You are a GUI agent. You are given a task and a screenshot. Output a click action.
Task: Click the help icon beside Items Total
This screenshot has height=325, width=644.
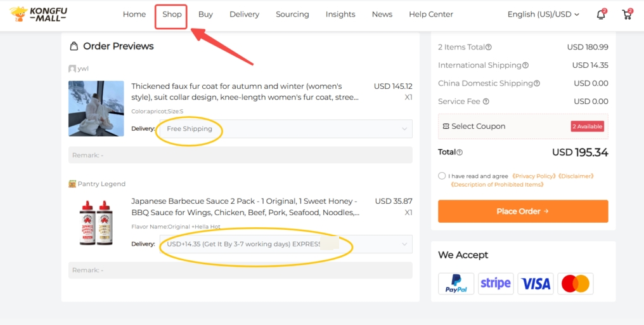489,48
